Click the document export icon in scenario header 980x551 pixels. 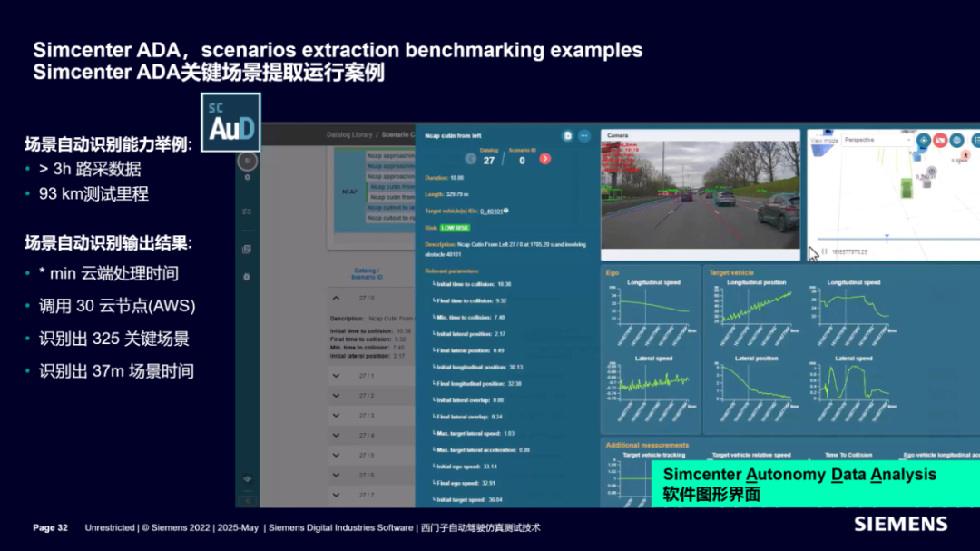coord(567,136)
